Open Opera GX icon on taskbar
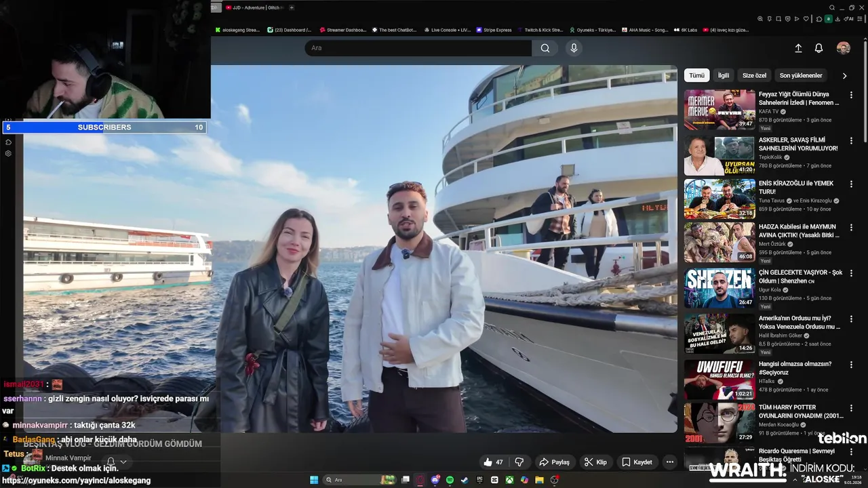Viewport: 868px width, 488px height. coord(420,480)
